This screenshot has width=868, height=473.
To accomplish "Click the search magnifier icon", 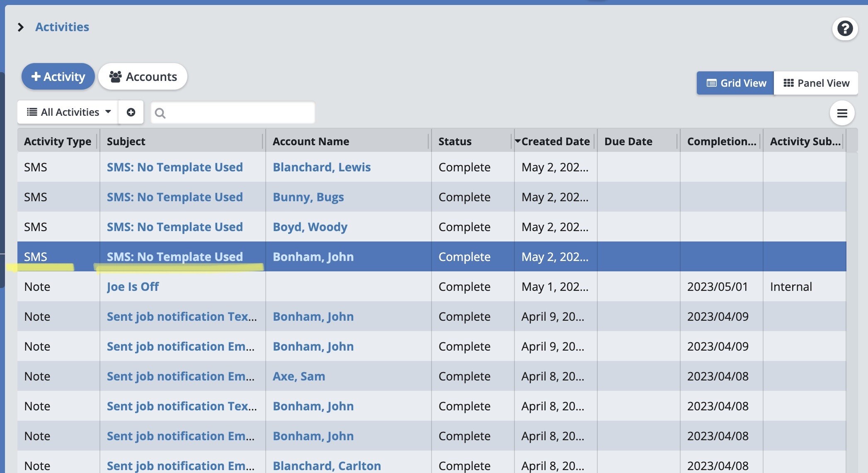I will coord(160,113).
